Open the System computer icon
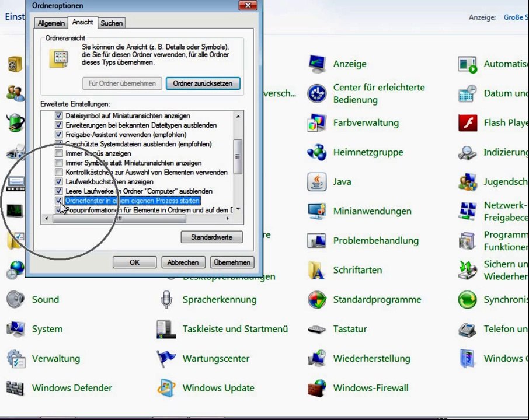 pos(16,329)
